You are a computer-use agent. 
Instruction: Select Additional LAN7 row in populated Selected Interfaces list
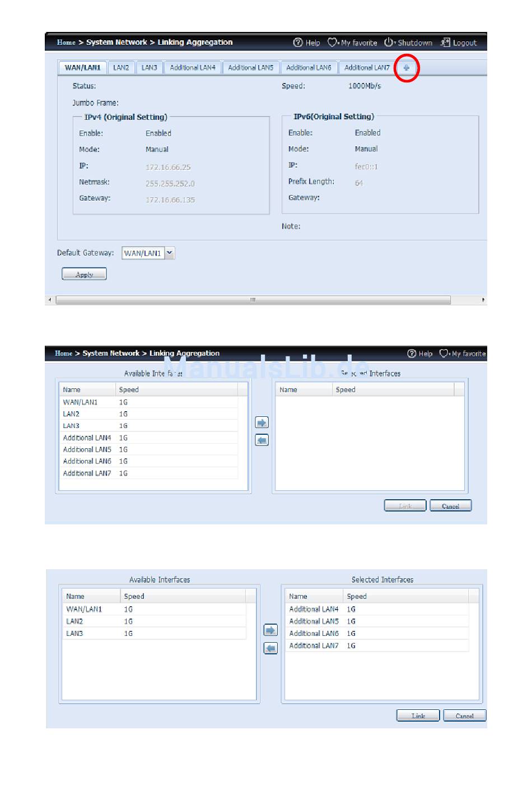[x=314, y=645]
